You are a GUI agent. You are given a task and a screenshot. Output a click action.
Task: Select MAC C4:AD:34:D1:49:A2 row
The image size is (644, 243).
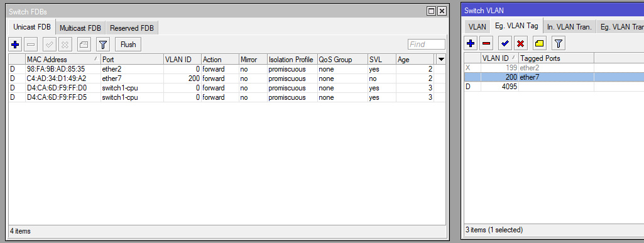[x=227, y=78]
